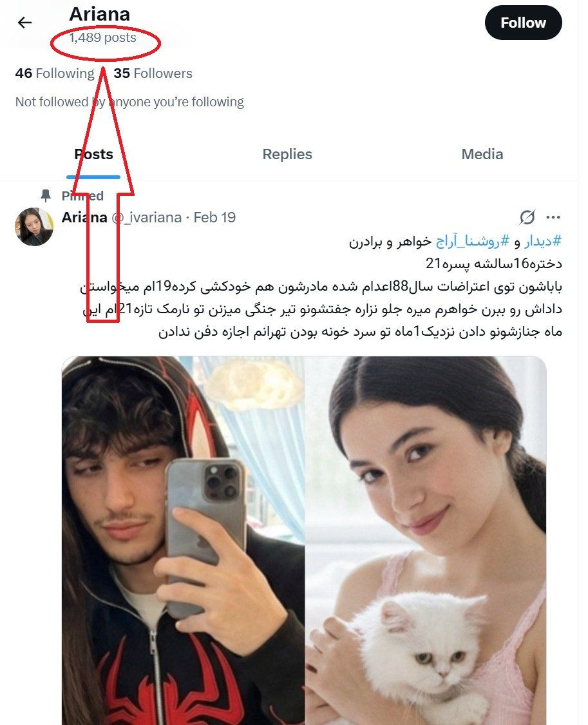Click the pinned pushpin icon
This screenshot has width=588, height=725.
[x=46, y=195]
